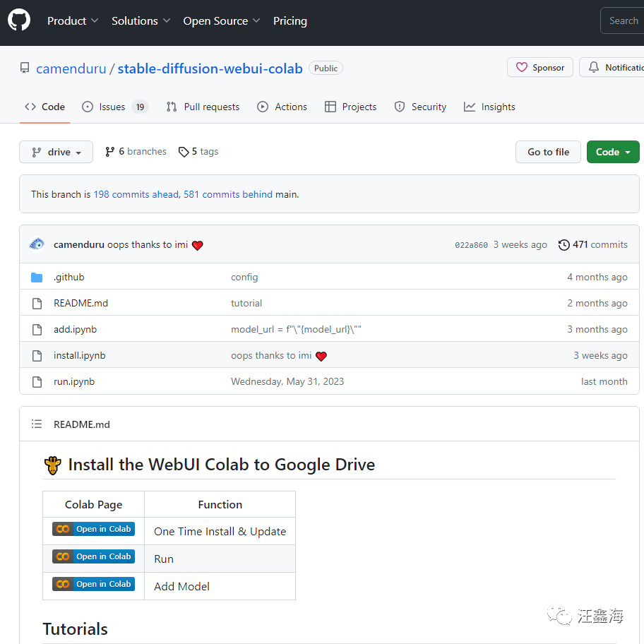This screenshot has width=644, height=644.
Task: Open the run.ipynb file
Action: coord(74,381)
